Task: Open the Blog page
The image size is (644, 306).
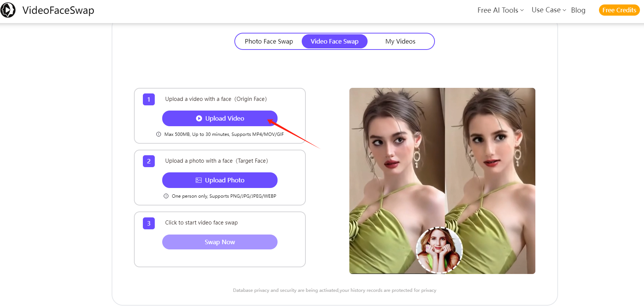Action: pos(578,10)
